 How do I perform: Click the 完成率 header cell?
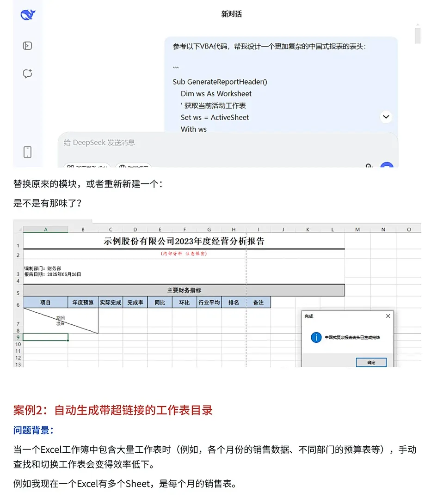pyautogui.click(x=135, y=303)
